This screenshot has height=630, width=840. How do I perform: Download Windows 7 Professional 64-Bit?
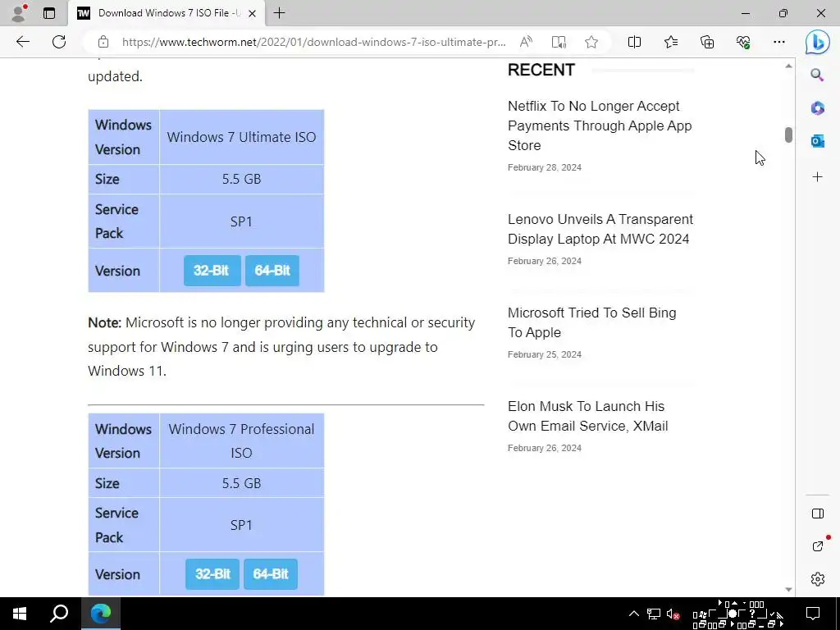tap(271, 573)
